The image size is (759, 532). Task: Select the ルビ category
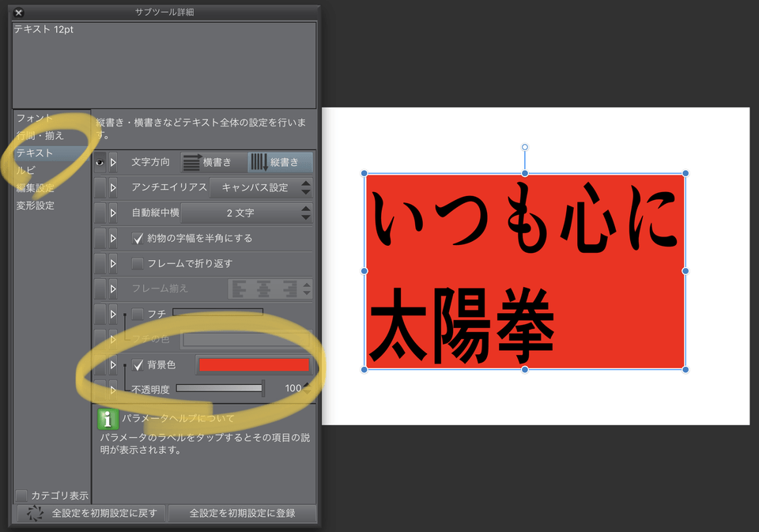25,171
